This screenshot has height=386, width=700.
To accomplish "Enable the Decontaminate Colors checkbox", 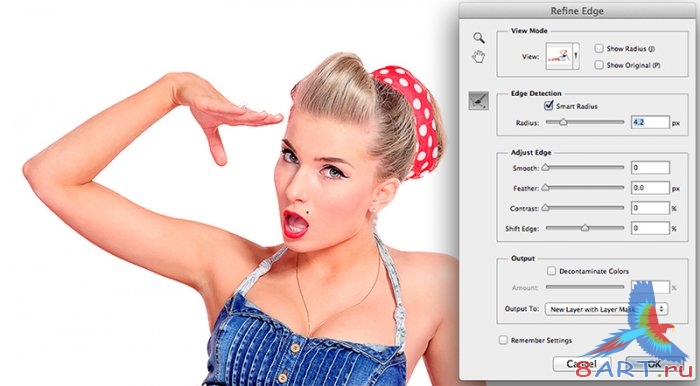I will 552,271.
